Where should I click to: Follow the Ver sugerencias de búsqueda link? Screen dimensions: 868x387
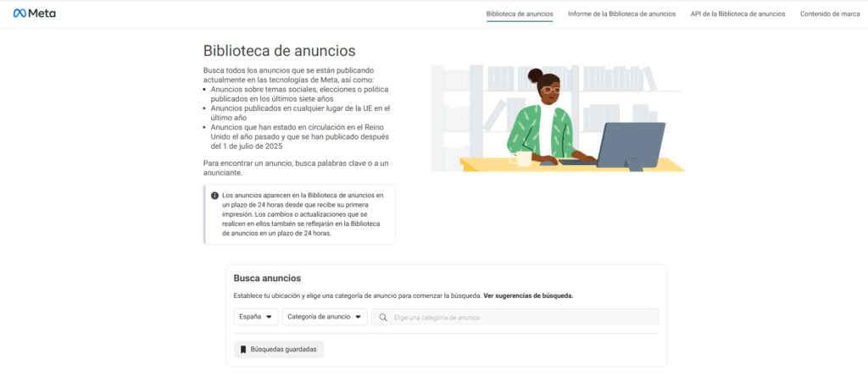coord(528,296)
